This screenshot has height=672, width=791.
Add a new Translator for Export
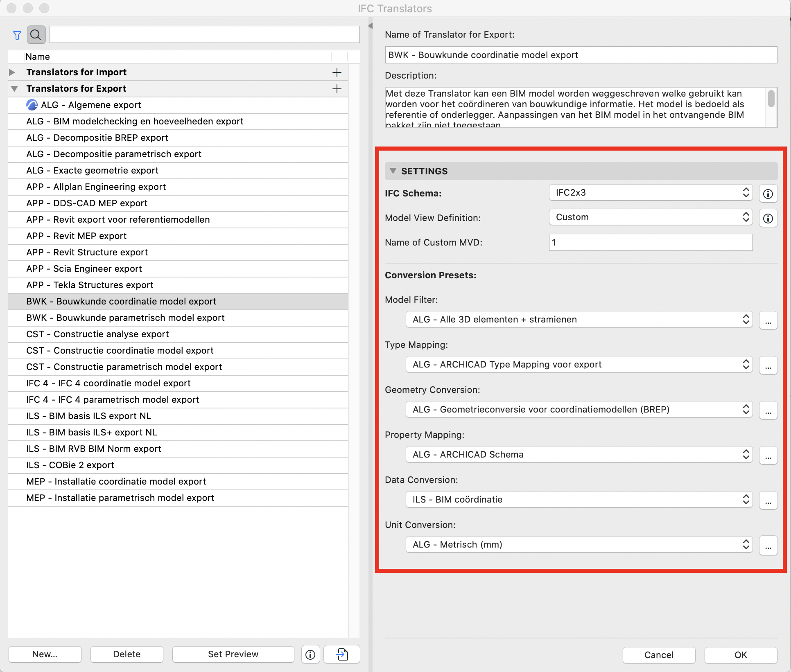pyautogui.click(x=337, y=89)
